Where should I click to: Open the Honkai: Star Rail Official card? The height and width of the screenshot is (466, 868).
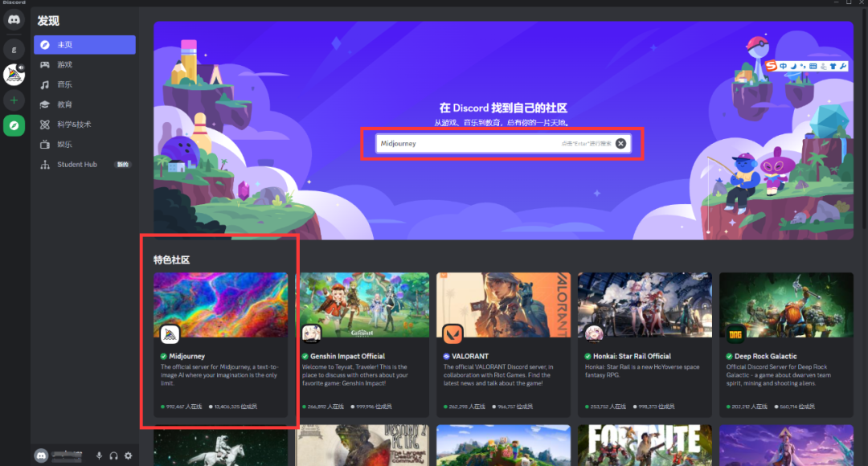[x=645, y=344]
